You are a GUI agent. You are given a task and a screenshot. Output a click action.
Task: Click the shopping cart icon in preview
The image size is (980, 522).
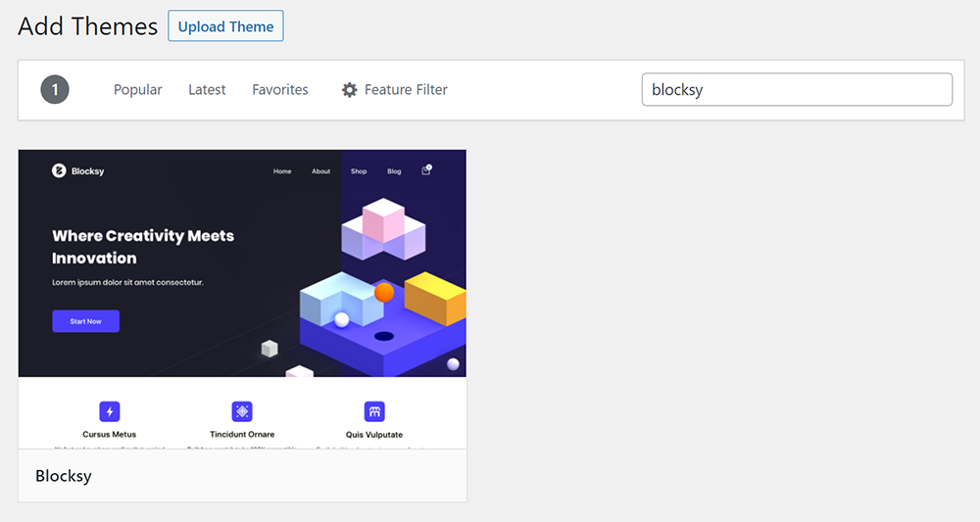[426, 170]
